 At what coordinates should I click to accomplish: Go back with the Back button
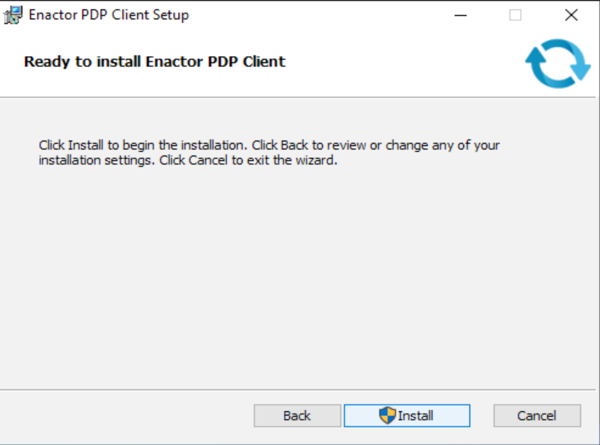[x=297, y=415]
